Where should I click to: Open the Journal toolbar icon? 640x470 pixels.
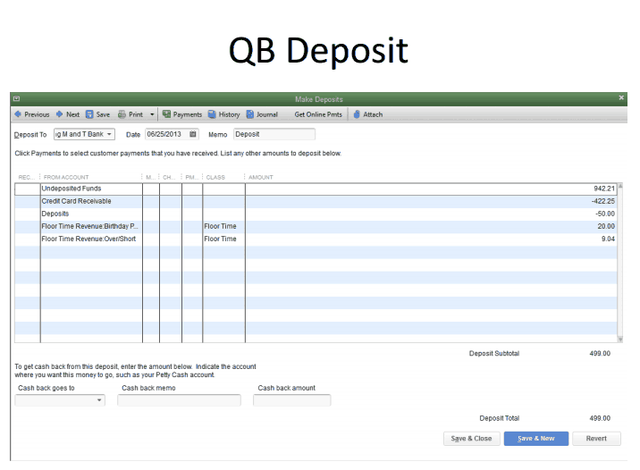[250, 114]
